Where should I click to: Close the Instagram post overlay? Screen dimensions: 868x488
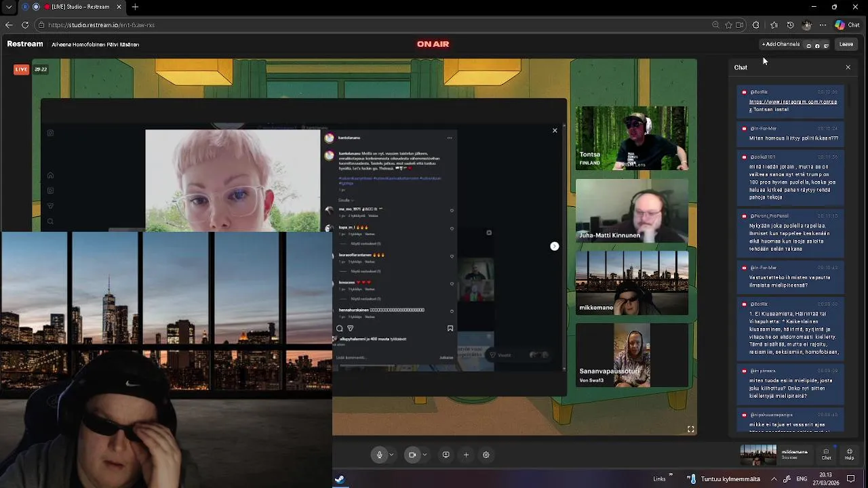555,130
